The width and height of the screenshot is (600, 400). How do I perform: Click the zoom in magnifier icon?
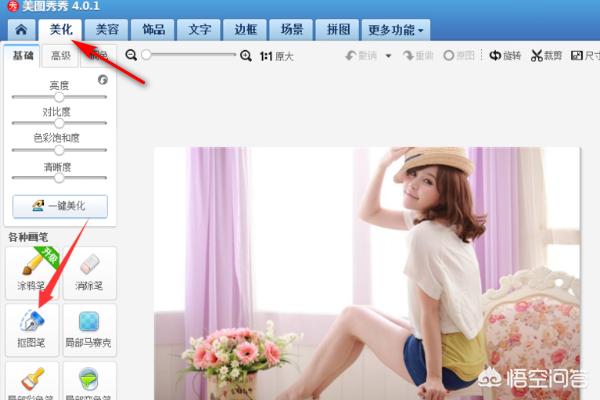pos(246,56)
